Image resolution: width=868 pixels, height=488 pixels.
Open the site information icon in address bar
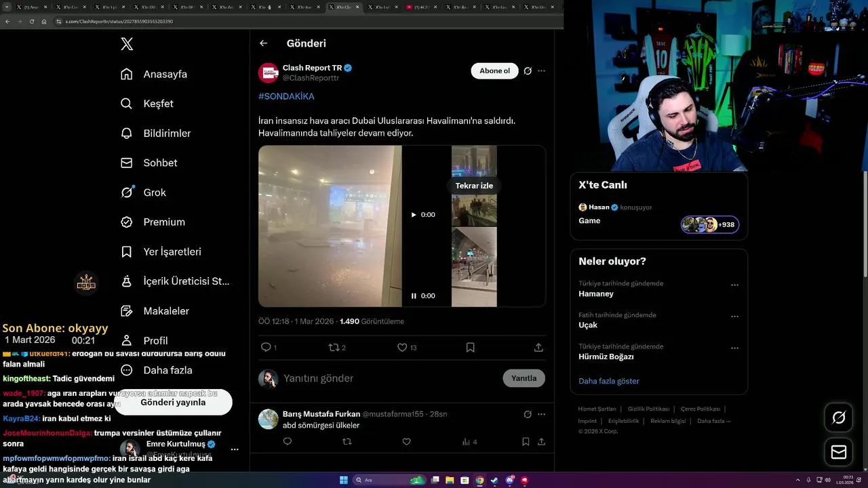point(59,21)
